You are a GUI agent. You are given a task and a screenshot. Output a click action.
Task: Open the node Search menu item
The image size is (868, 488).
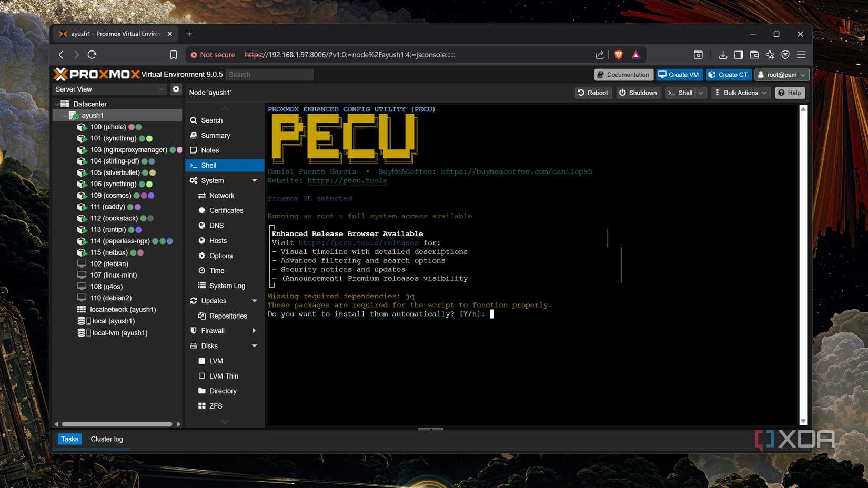point(225,120)
